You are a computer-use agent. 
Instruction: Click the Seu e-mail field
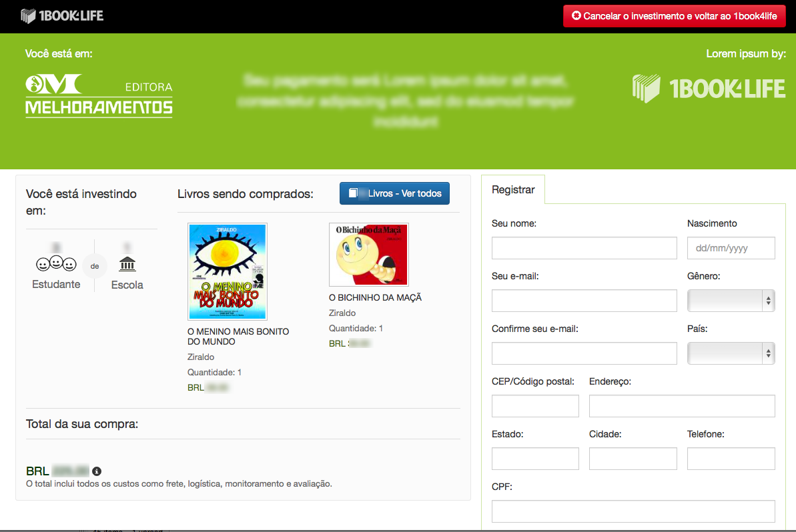(584, 301)
